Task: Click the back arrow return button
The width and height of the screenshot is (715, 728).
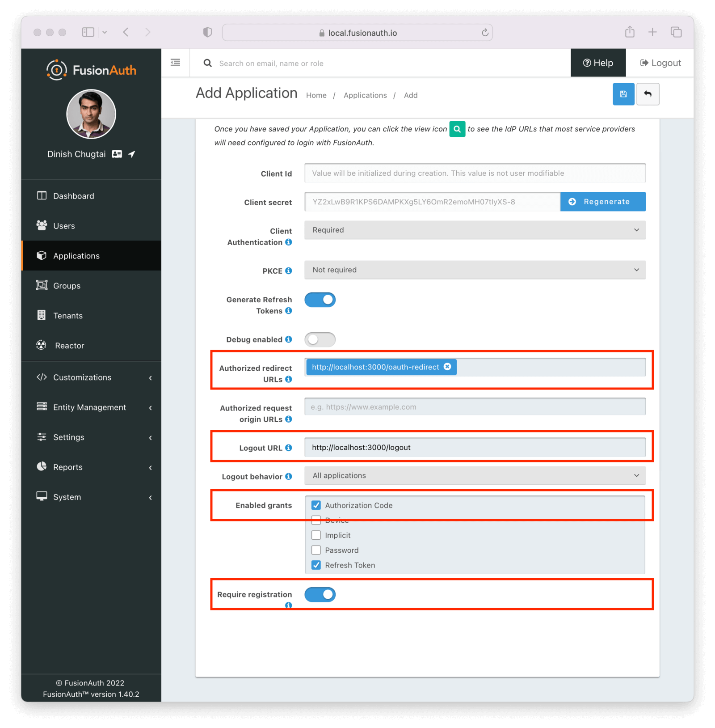Action: click(648, 94)
